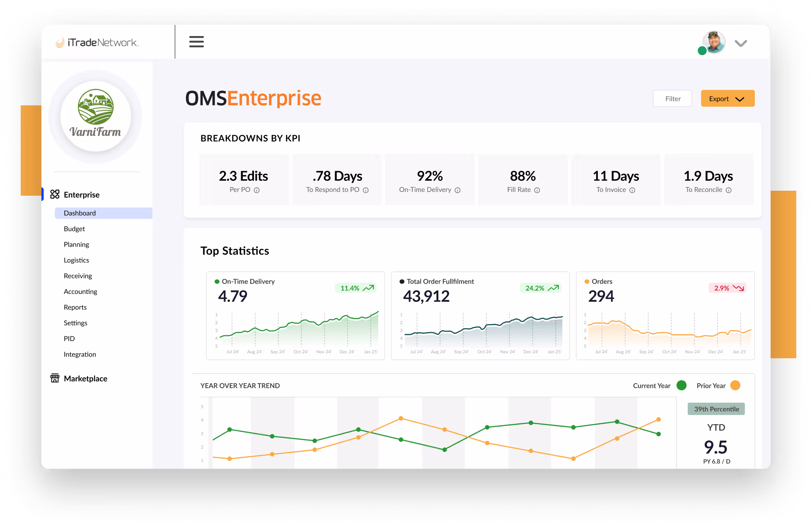The width and height of the screenshot is (812, 527).
Task: Open the PID sidebar item
Action: 69,339
